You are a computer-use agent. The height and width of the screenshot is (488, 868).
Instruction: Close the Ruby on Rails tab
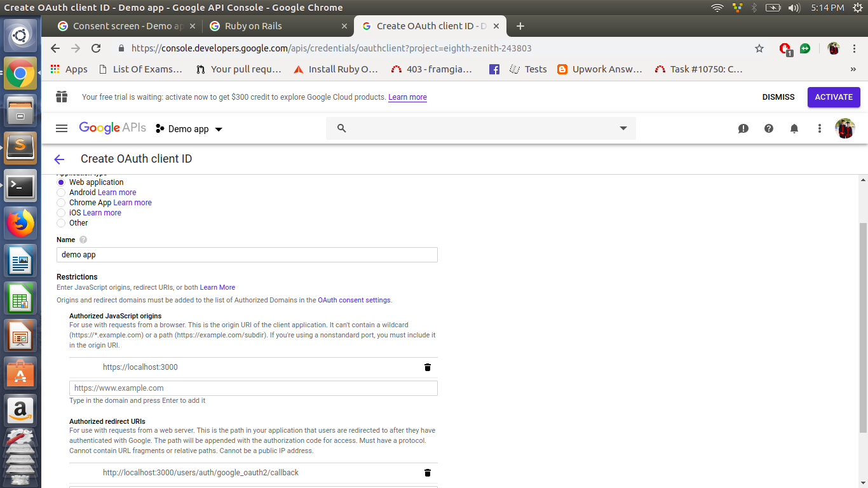point(344,26)
